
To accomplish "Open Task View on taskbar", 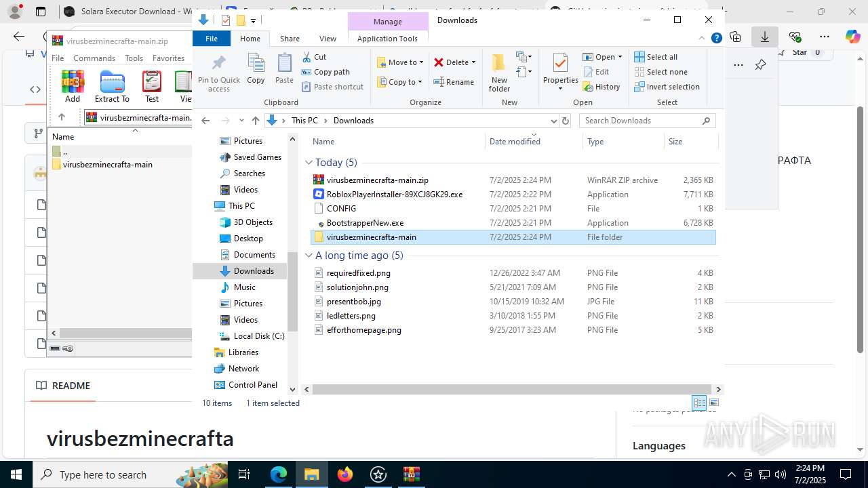I will point(245,474).
